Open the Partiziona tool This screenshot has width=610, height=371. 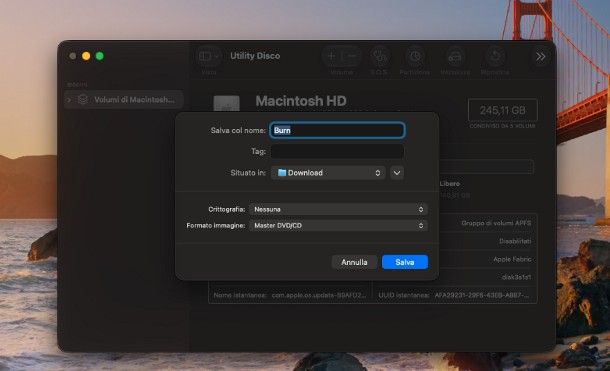point(415,57)
